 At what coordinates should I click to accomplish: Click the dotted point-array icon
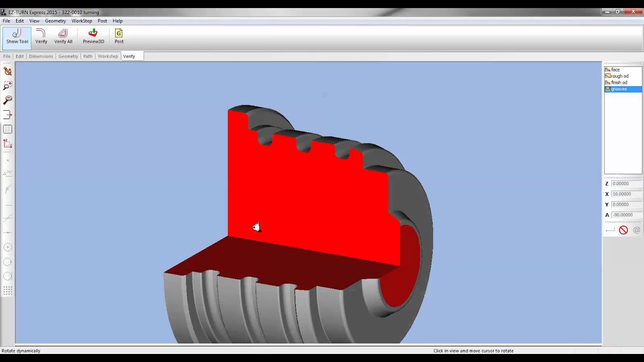(8, 291)
